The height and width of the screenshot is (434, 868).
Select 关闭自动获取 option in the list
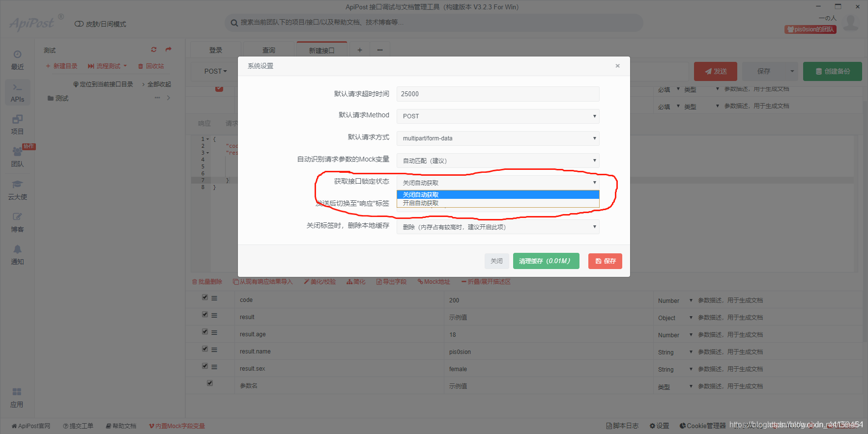[498, 194]
